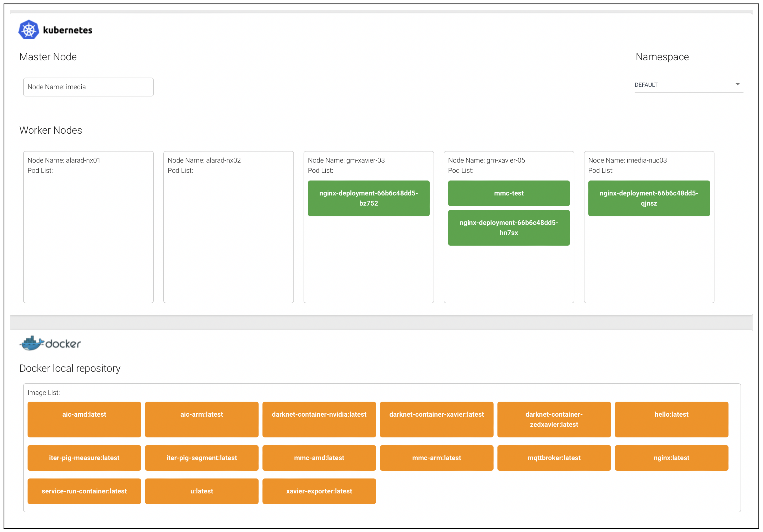Click the aic-amd:latest image
The image size is (763, 532).
coord(84,419)
